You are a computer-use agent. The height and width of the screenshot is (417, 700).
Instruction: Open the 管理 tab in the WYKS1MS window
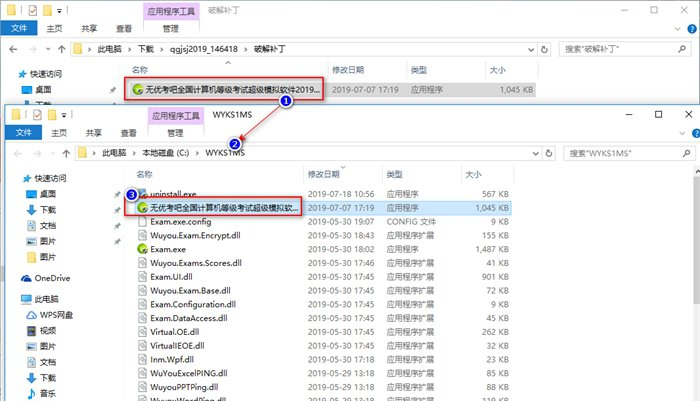(x=175, y=133)
